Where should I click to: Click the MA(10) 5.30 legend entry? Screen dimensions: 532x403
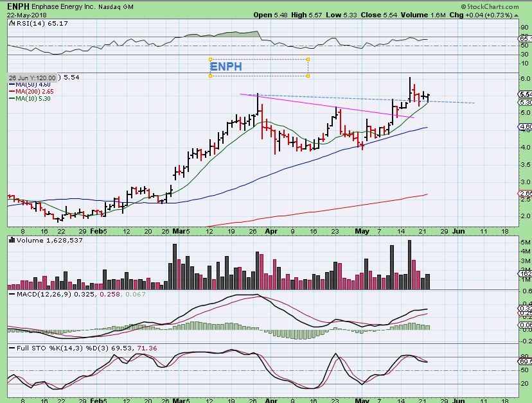[30, 99]
